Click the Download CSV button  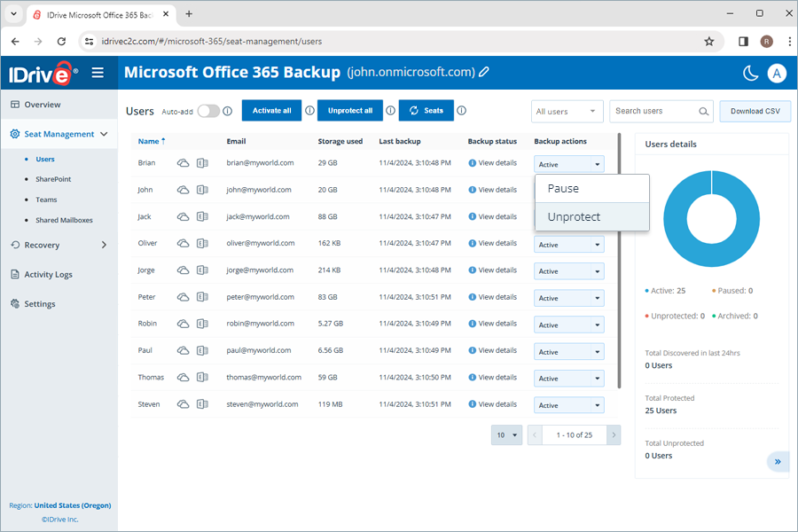tap(755, 112)
